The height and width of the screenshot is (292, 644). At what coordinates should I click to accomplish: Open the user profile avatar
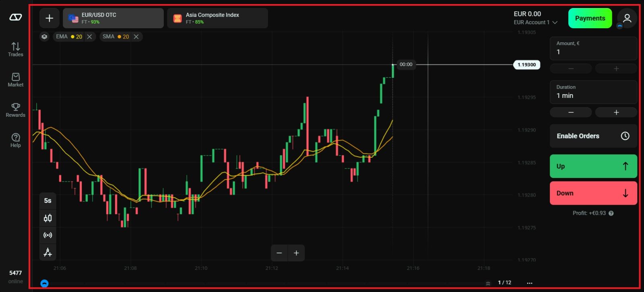pyautogui.click(x=627, y=18)
